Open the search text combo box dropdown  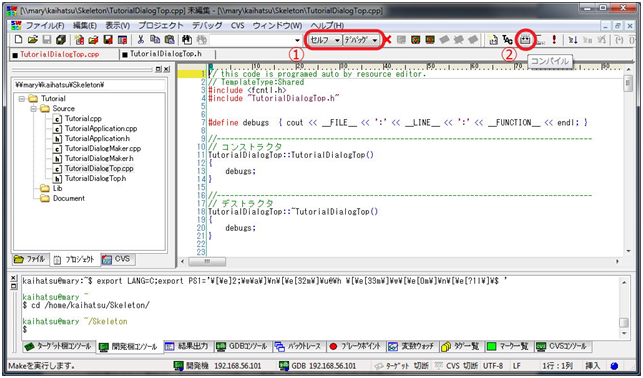[x=297, y=40]
